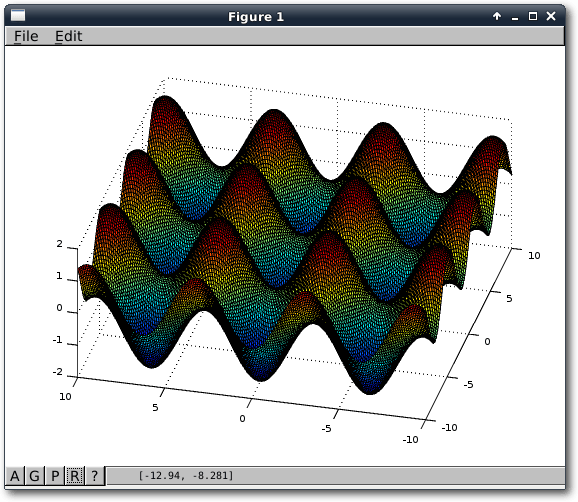Open the File menu
The image size is (578, 502).
tap(26, 36)
